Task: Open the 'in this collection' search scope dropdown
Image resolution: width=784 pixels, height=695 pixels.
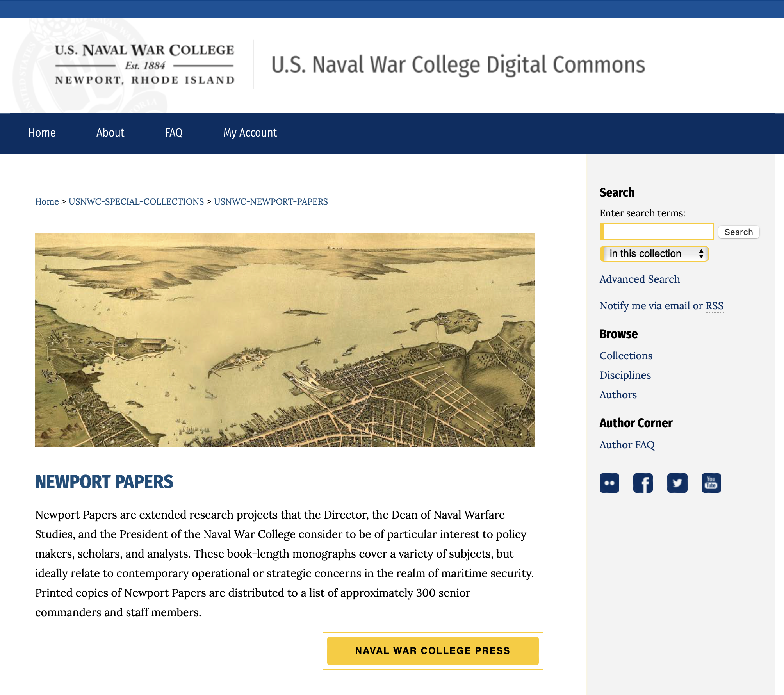Action: click(x=654, y=254)
